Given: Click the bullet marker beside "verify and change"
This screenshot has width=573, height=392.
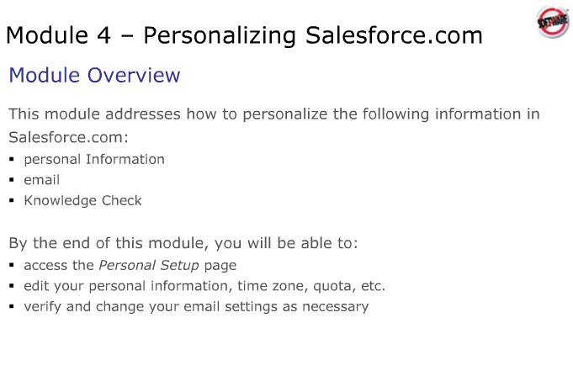Looking at the screenshot, I should (13, 307).
